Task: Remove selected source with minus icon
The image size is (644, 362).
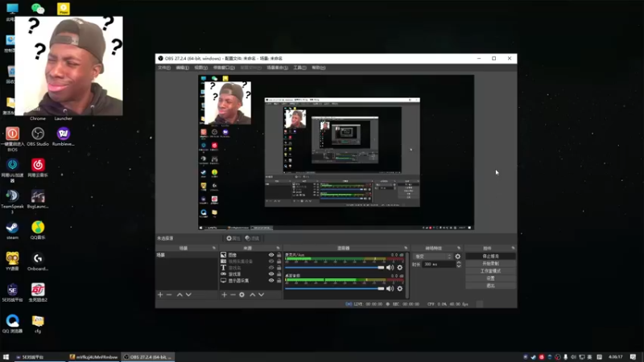Action: pos(233,294)
